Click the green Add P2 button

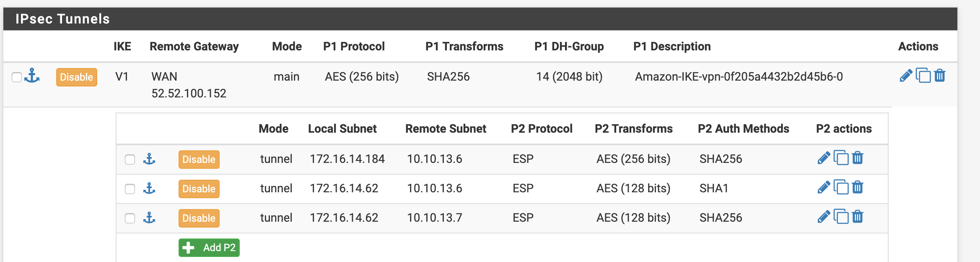click(209, 248)
